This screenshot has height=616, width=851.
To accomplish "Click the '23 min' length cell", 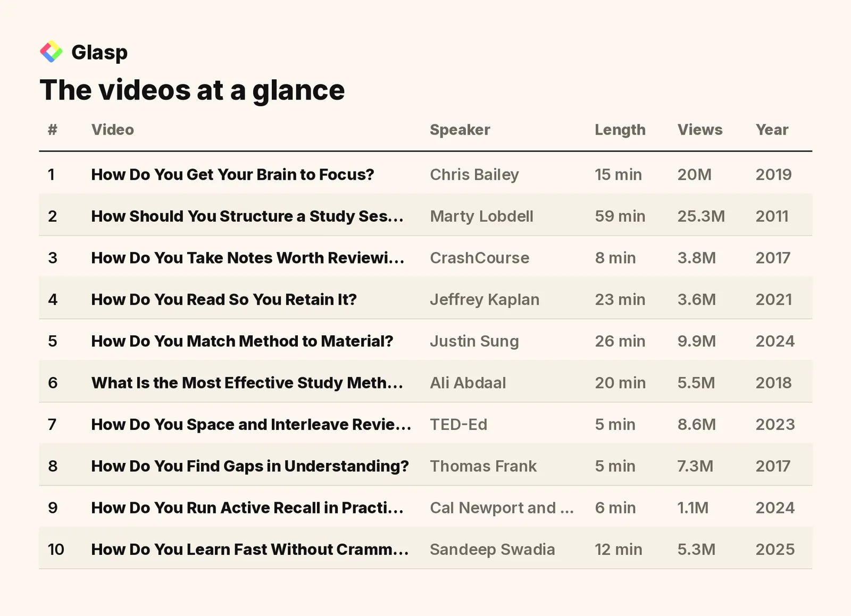I will [x=620, y=299].
